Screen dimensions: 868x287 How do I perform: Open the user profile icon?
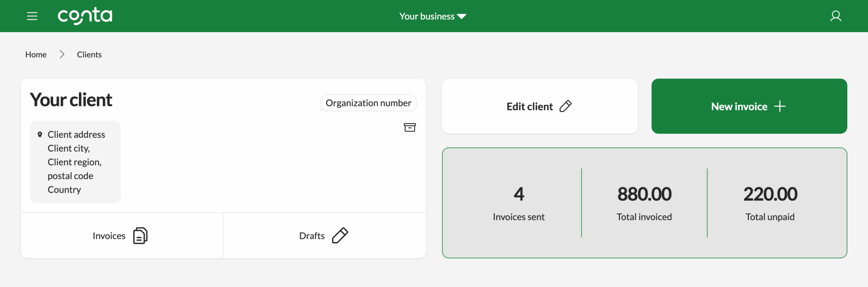pos(835,16)
